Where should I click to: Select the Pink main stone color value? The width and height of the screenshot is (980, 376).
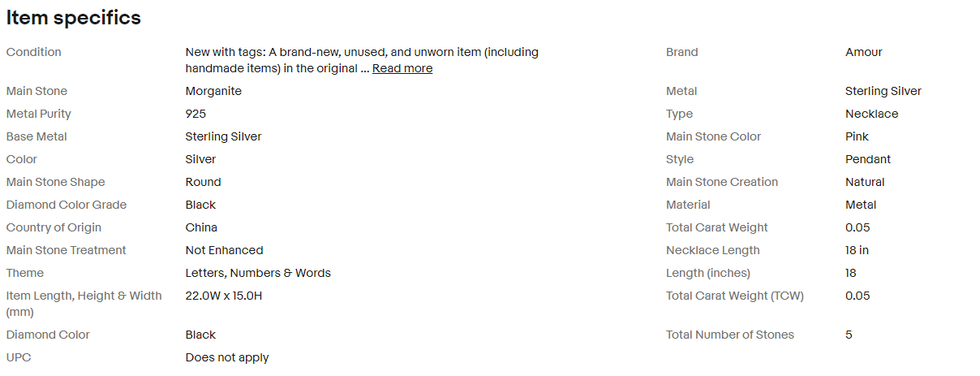[x=857, y=136]
